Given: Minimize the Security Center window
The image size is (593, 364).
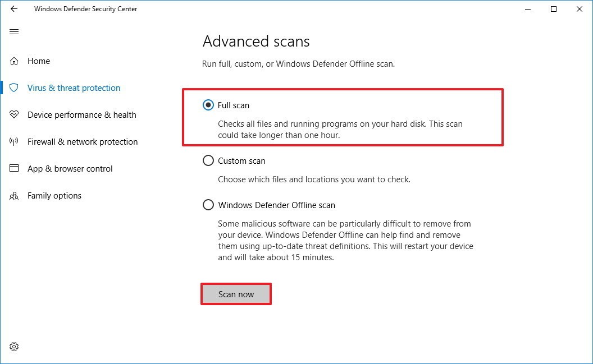Looking at the screenshot, I should 528,8.
